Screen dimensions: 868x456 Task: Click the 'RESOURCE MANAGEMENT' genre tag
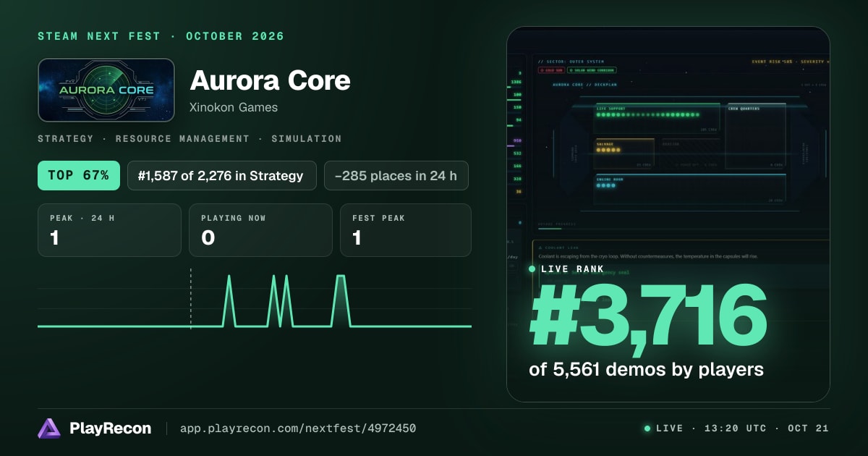click(x=182, y=138)
